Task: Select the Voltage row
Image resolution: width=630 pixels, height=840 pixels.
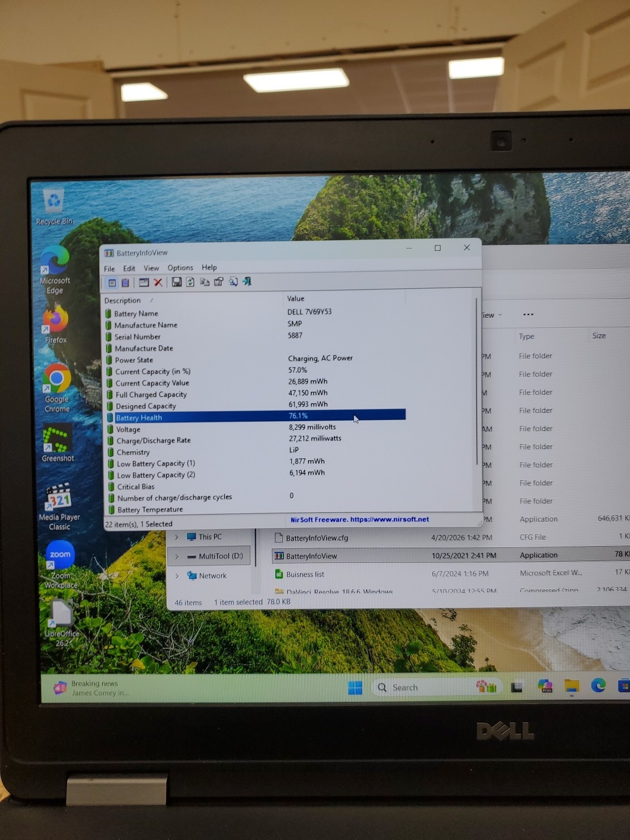Action: click(256, 428)
